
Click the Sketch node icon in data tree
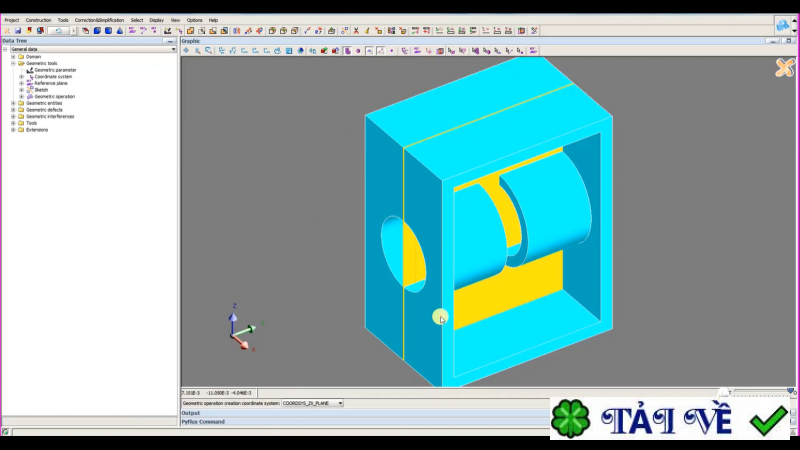pyautogui.click(x=30, y=90)
